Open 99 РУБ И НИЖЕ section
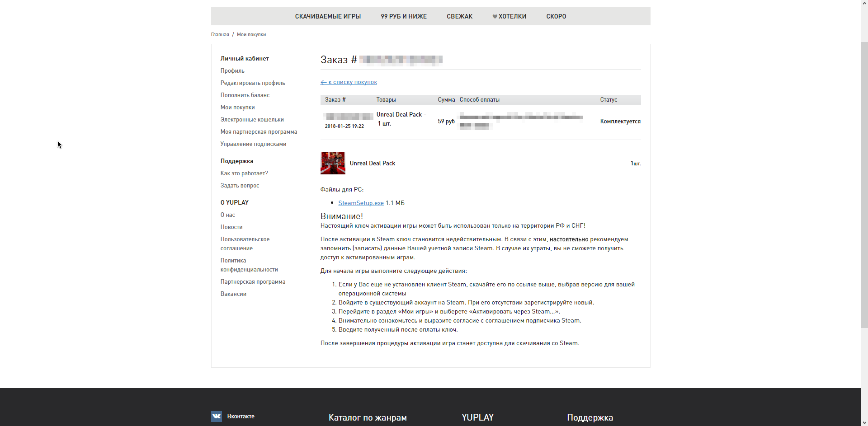This screenshot has height=426, width=868. [404, 16]
